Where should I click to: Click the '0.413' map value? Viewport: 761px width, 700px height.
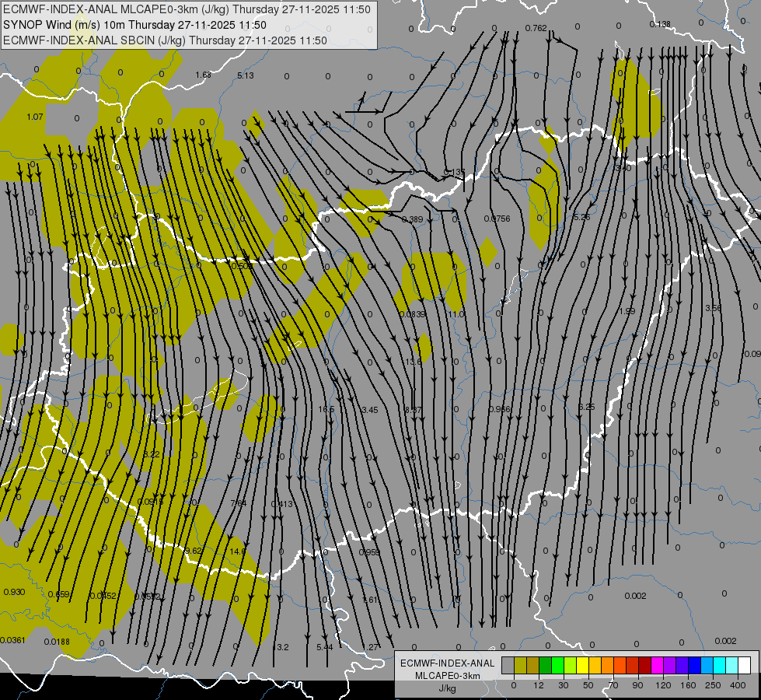click(x=282, y=504)
